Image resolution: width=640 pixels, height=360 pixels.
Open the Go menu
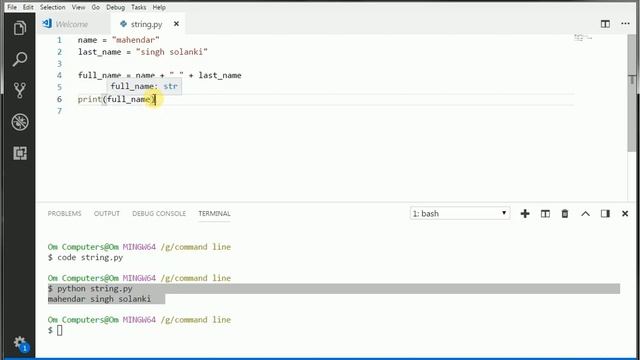[x=96, y=7]
